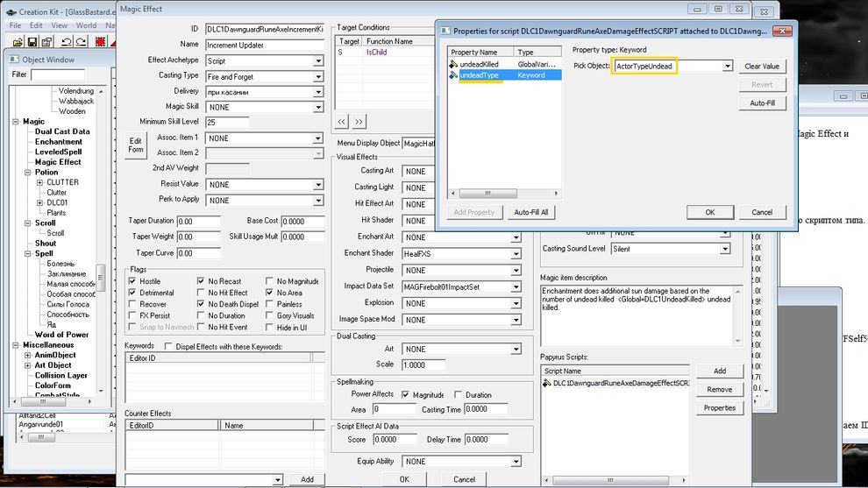Click the Base Cost input field
Image resolution: width=868 pixels, height=488 pixels.
point(304,222)
